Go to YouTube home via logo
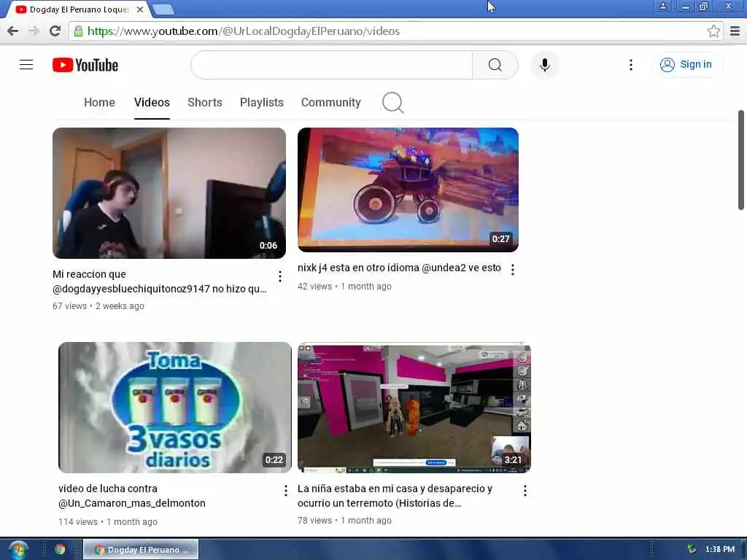Image resolution: width=747 pixels, height=560 pixels. 85,65
